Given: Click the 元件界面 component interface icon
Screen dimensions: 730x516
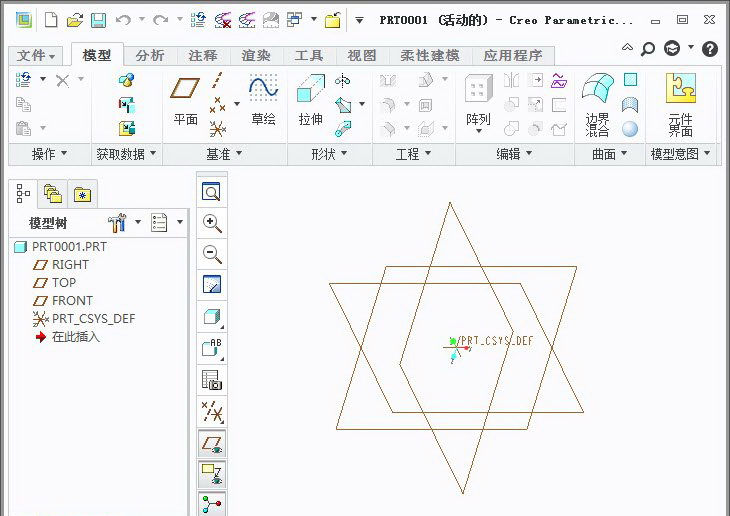Looking at the screenshot, I should 680,105.
